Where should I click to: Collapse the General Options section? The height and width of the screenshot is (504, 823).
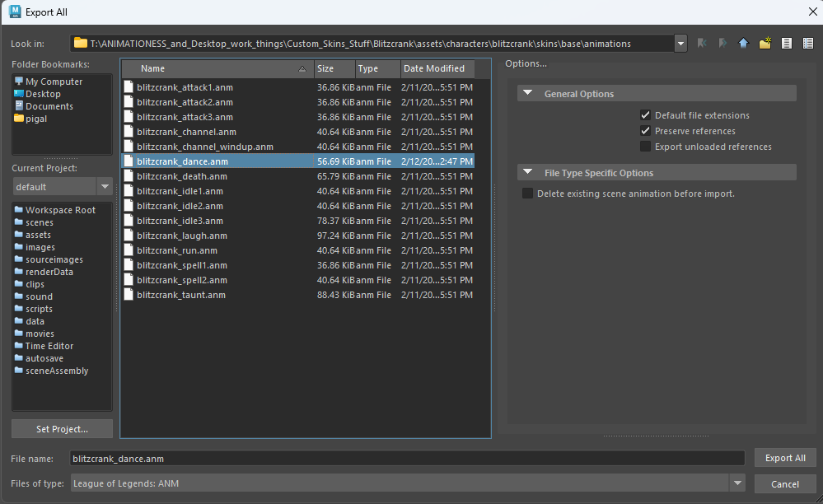(x=528, y=94)
